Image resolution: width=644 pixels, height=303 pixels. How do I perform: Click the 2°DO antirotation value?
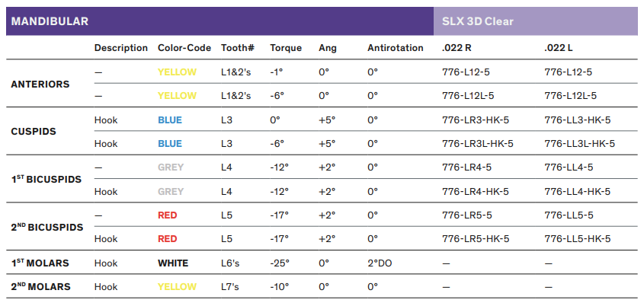tap(380, 263)
